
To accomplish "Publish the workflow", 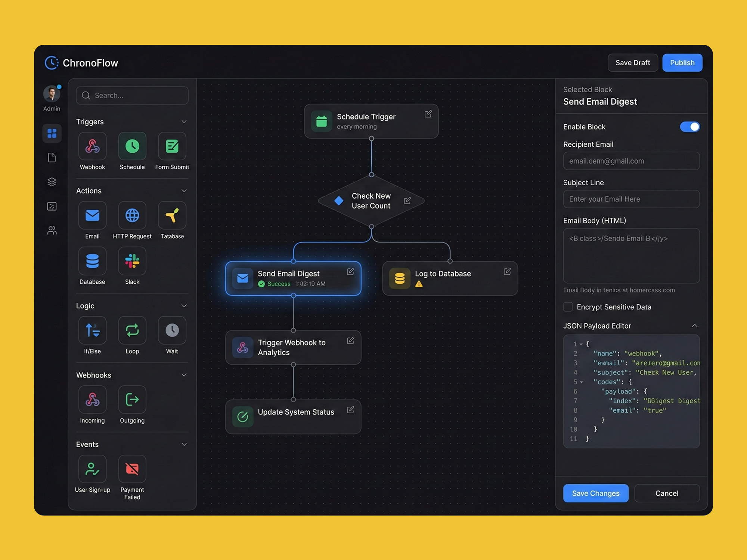I will (x=682, y=63).
